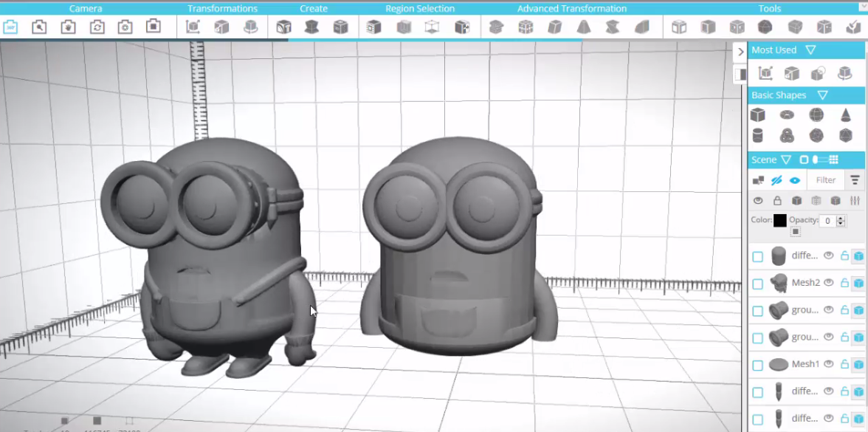Tick the checkbox for Mesh2
This screenshot has width=868, height=432.
tap(757, 284)
